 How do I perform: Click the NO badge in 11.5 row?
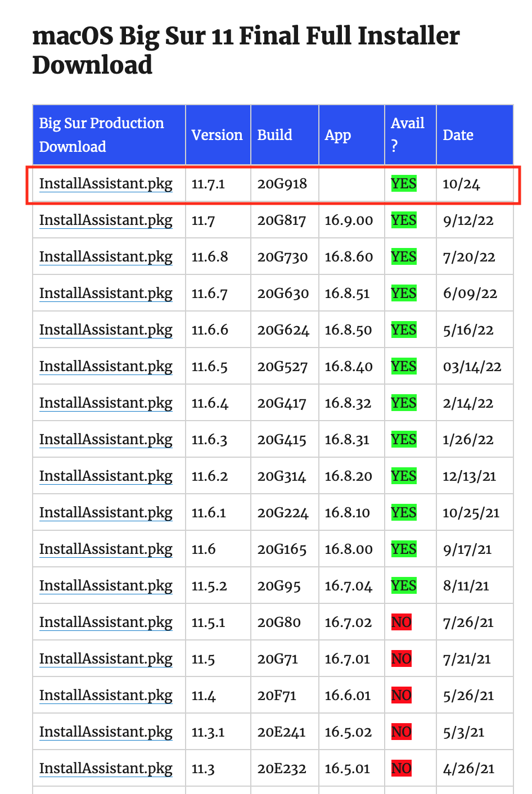click(x=402, y=659)
